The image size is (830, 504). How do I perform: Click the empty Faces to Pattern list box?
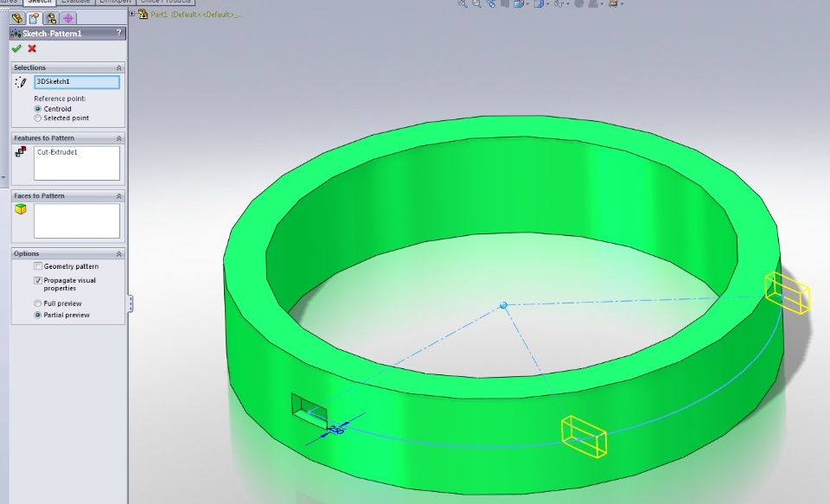(77, 220)
